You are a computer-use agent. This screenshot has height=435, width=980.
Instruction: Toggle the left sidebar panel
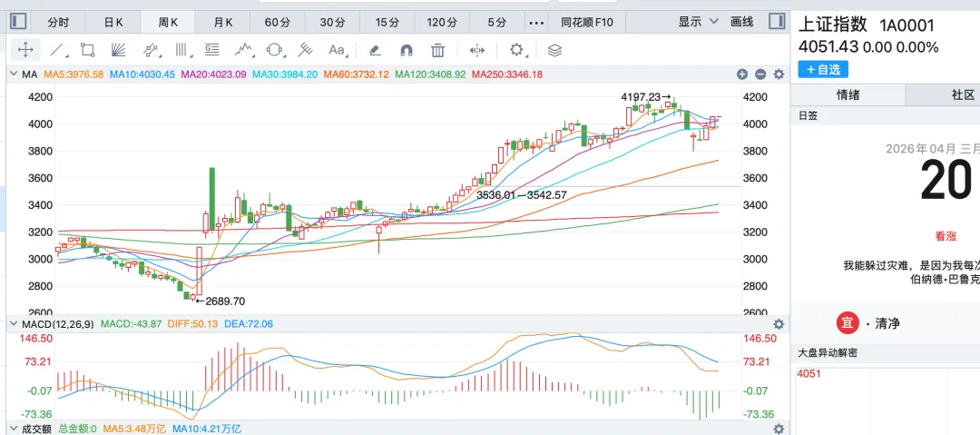(19, 21)
